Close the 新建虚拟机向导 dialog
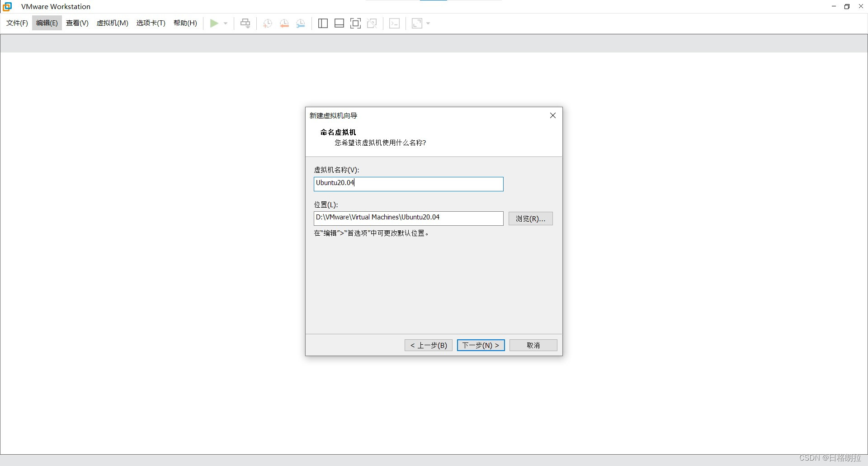This screenshot has width=868, height=466. click(x=553, y=115)
